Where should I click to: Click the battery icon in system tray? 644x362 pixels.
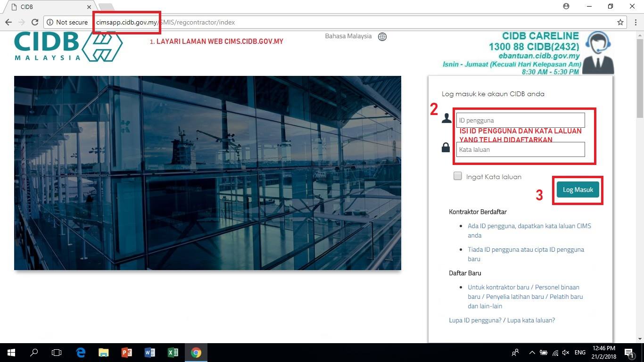coord(544,353)
